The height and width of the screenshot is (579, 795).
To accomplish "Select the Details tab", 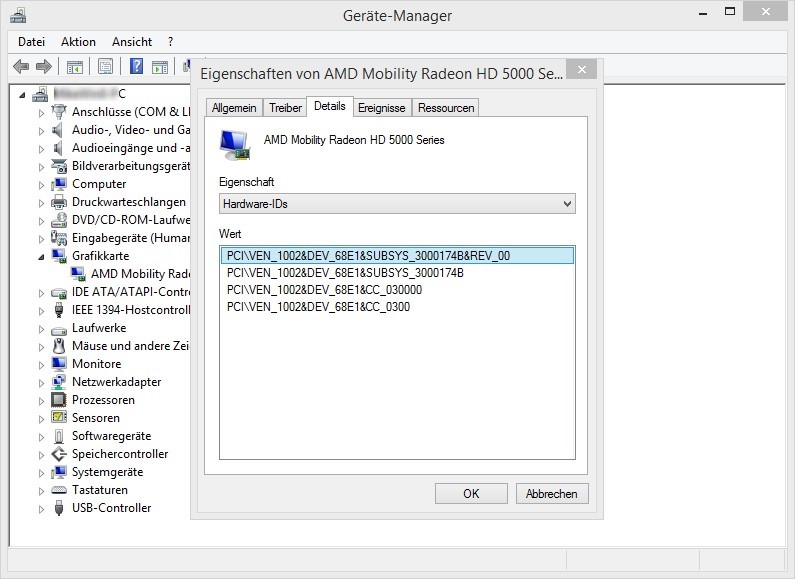I will [330, 106].
